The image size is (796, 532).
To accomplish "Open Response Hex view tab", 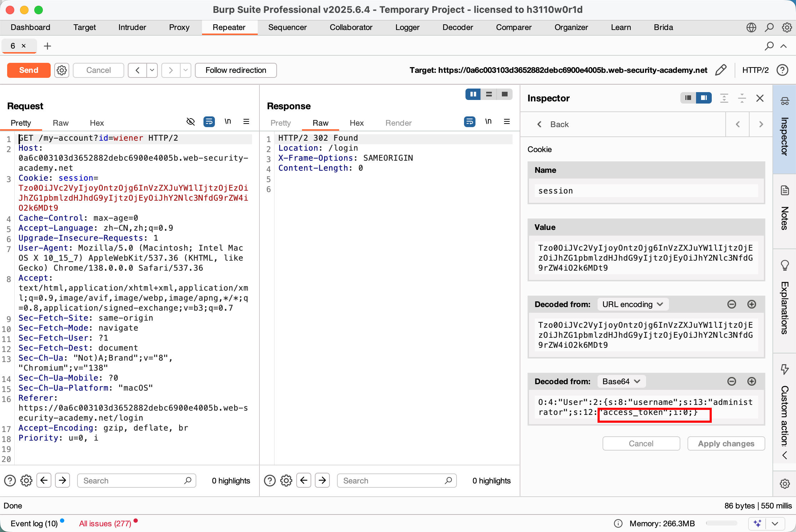I will [x=356, y=123].
